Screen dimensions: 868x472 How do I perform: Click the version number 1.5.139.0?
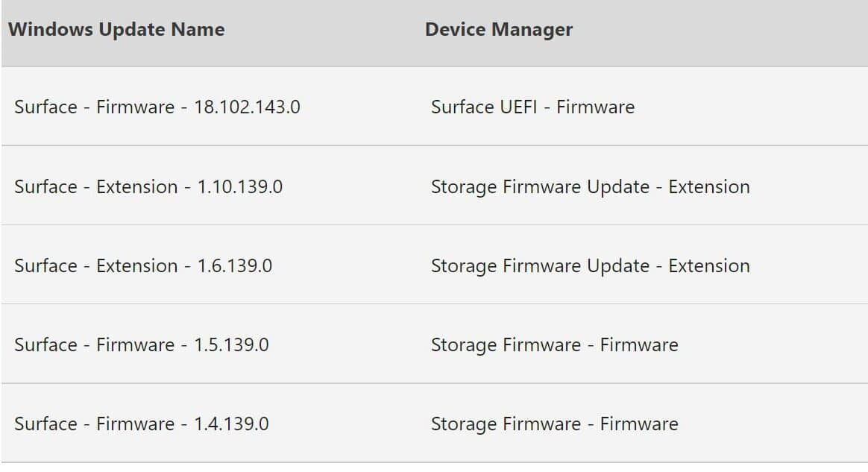point(231,344)
